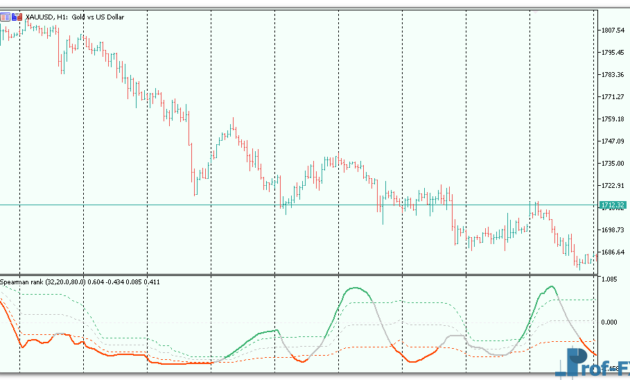Screen dimensions: 630x380
Task: Click the 1759.18 price scale label
Action: (x=613, y=119)
